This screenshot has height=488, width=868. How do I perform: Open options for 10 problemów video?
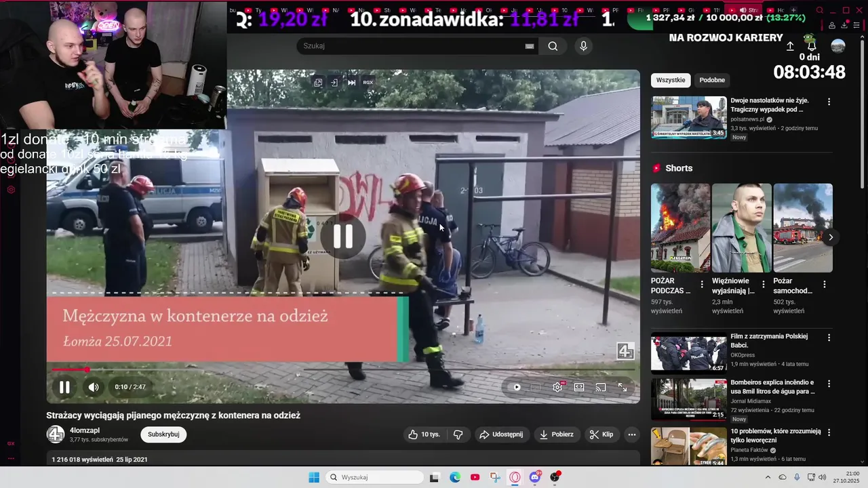tap(829, 432)
